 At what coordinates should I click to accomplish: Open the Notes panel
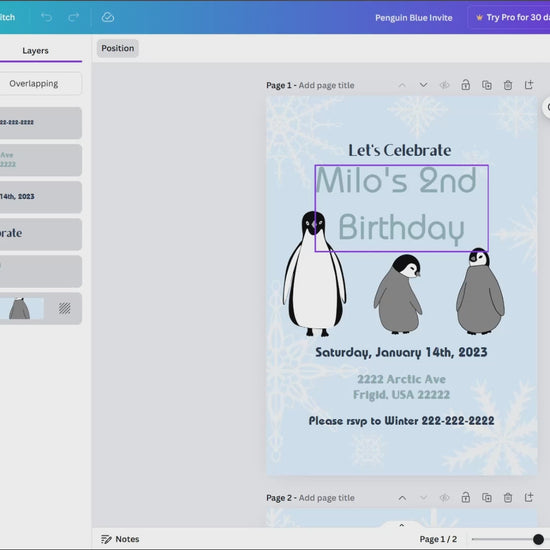[x=120, y=539]
